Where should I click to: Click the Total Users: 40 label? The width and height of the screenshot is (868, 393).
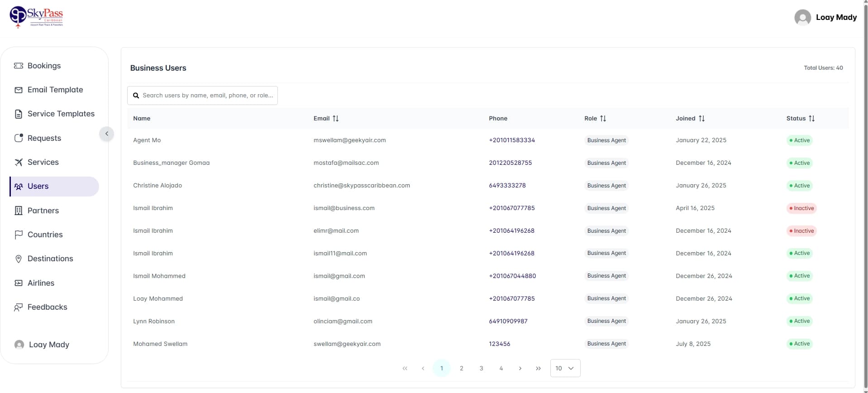pos(823,68)
